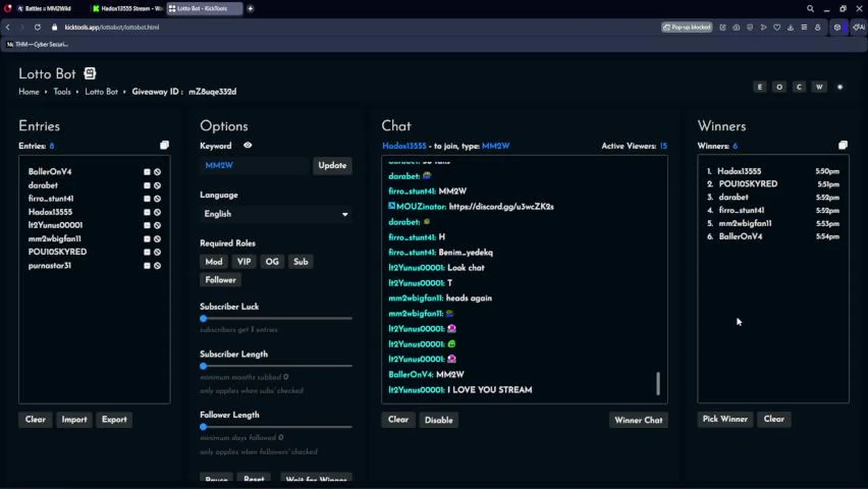Ban purnastar31 from entries
This screenshot has width=868, height=489.
(157, 266)
